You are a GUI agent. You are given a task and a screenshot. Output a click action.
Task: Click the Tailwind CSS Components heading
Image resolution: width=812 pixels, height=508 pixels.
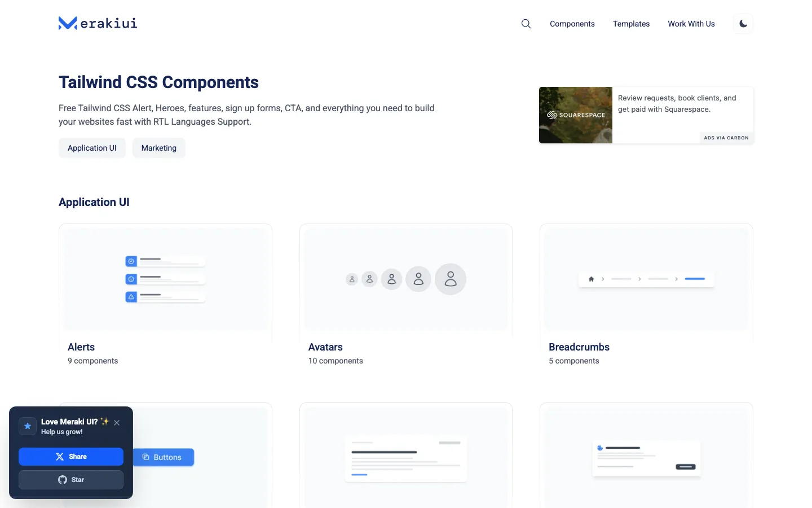tap(158, 82)
